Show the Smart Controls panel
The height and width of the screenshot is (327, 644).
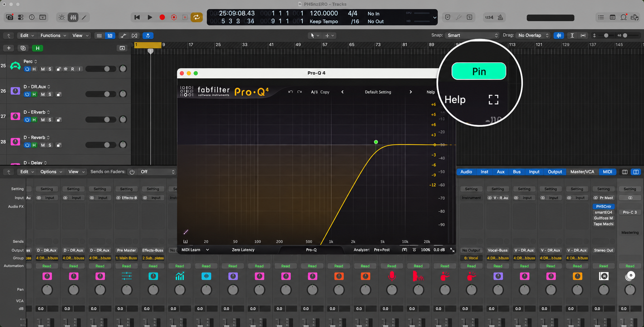[62, 17]
